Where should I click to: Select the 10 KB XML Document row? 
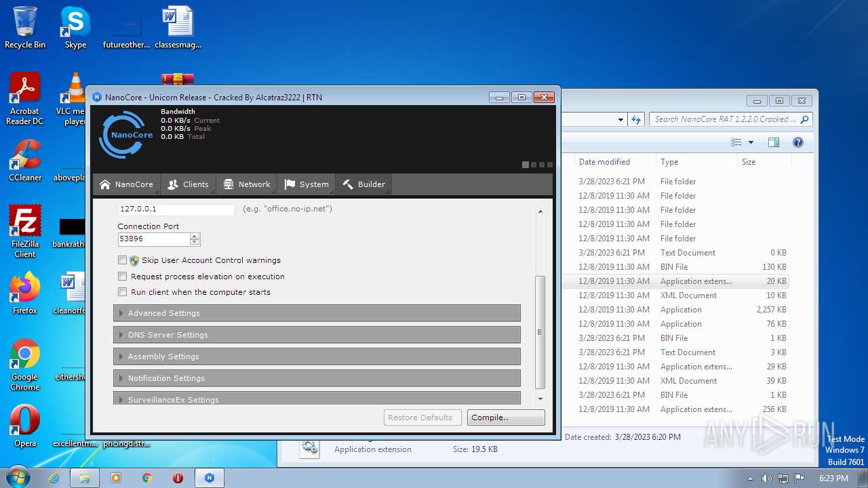(675, 296)
